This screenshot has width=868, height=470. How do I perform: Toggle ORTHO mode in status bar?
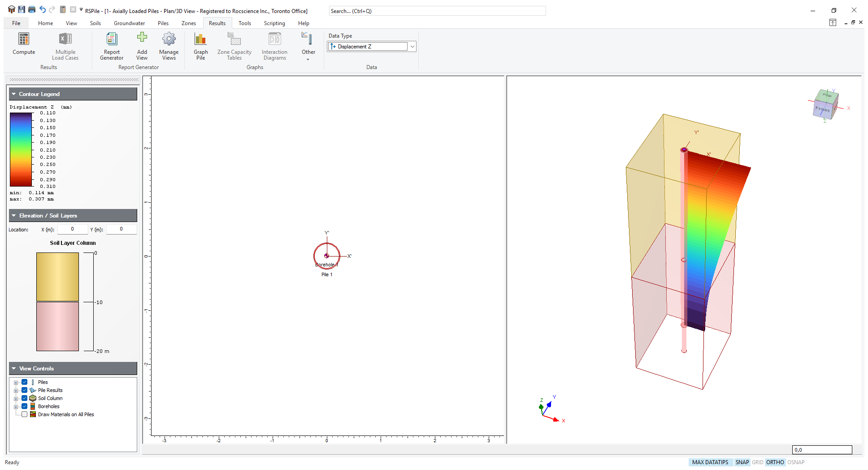[775, 462]
